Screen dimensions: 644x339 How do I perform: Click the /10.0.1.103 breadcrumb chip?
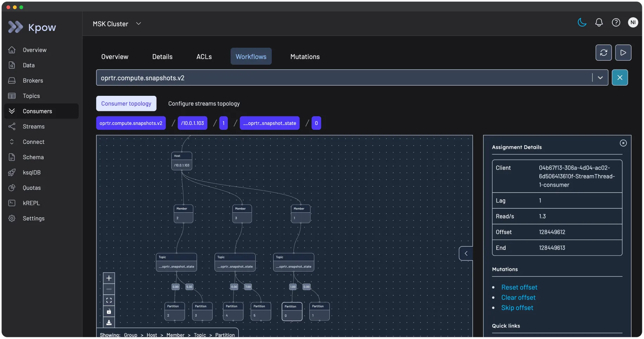(192, 123)
